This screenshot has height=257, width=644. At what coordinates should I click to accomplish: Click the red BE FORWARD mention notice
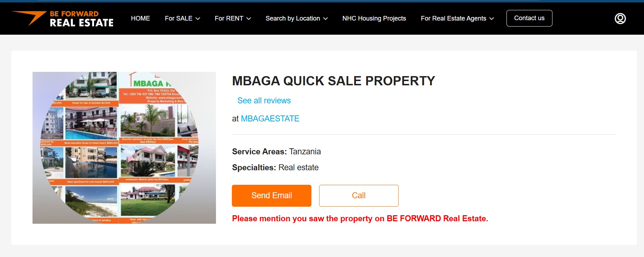point(360,218)
